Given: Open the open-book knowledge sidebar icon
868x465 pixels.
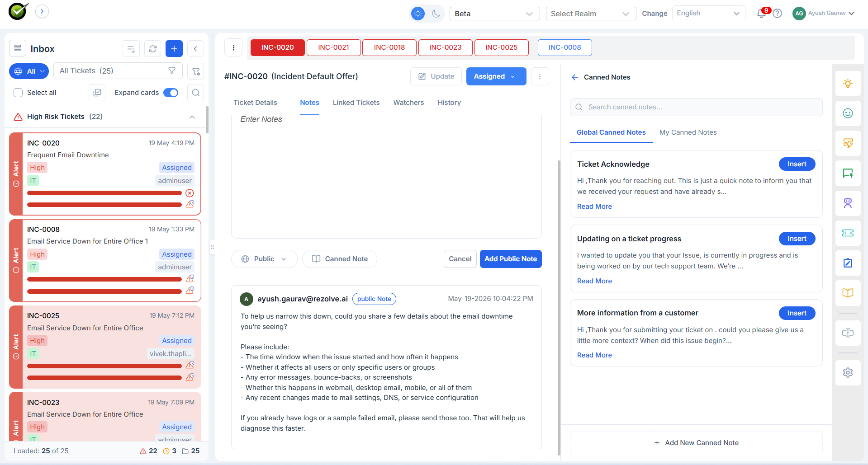Looking at the screenshot, I should (x=848, y=293).
